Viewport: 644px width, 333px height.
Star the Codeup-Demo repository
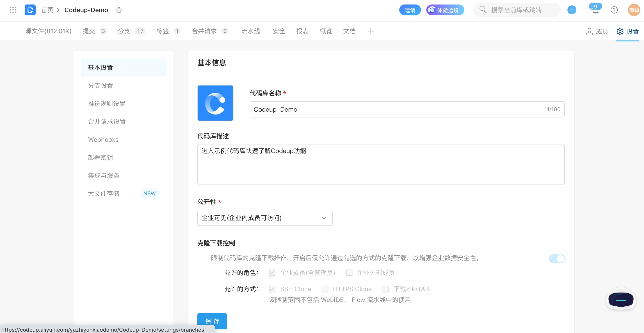tap(119, 10)
